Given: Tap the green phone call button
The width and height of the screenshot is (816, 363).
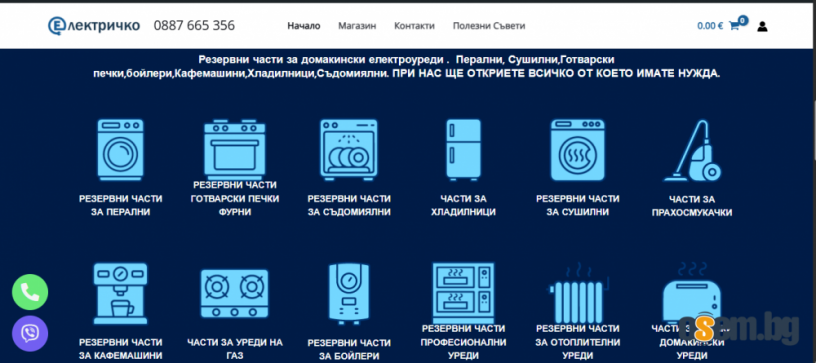Looking at the screenshot, I should tap(30, 292).
